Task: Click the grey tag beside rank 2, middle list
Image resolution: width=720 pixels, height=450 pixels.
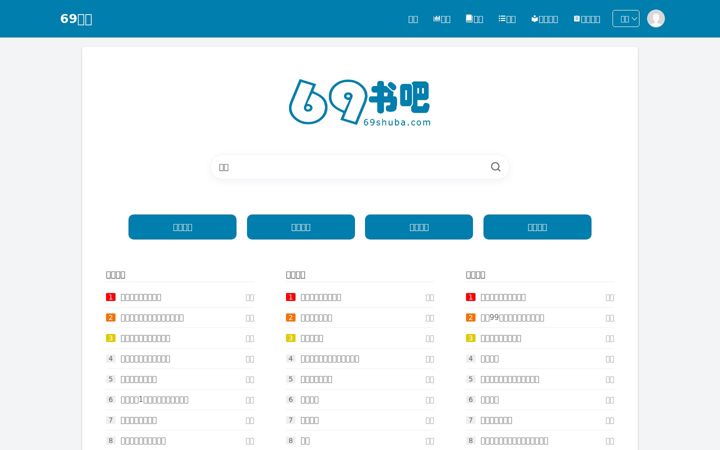Action: coord(430,318)
